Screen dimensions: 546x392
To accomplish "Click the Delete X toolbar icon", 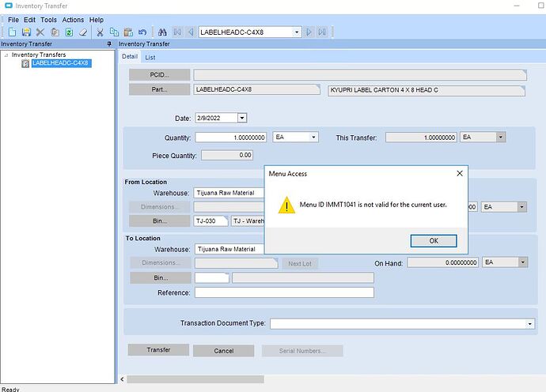I will coord(40,32).
